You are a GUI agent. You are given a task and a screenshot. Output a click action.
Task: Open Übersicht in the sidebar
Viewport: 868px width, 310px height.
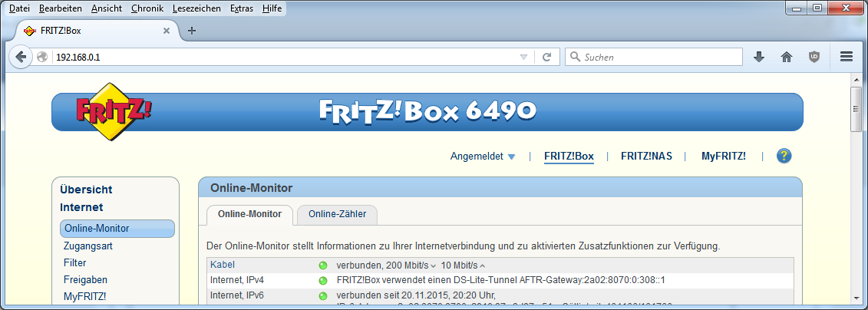[86, 190]
